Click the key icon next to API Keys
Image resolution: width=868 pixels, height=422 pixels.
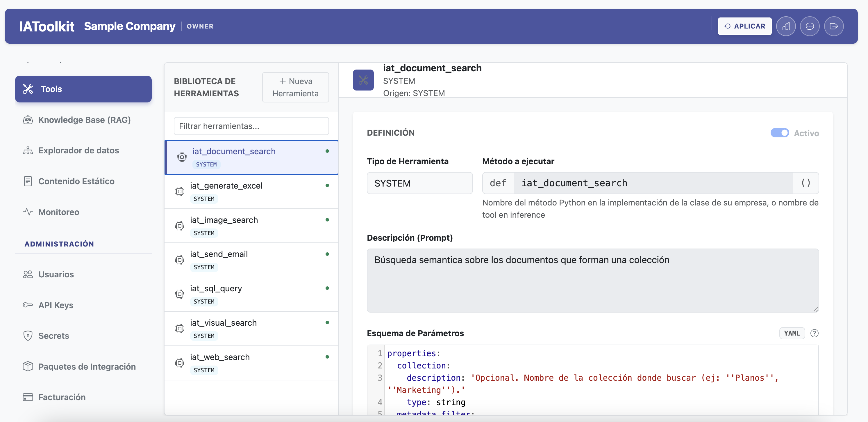(x=28, y=305)
